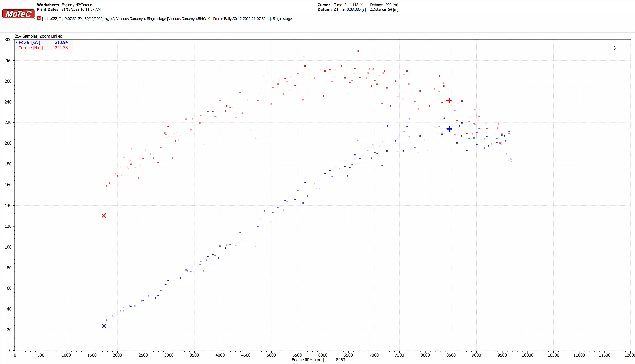Click the red plus torque cursor marker
635x364 pixels.
(449, 101)
